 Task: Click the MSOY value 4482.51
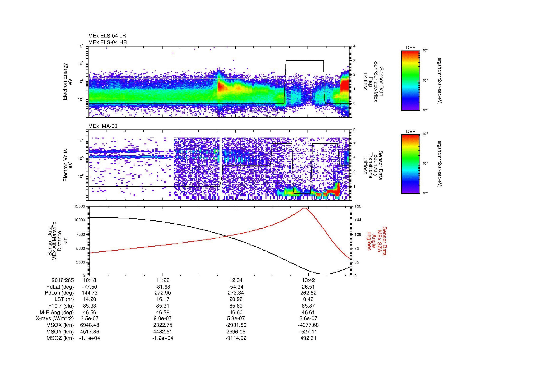163,332
